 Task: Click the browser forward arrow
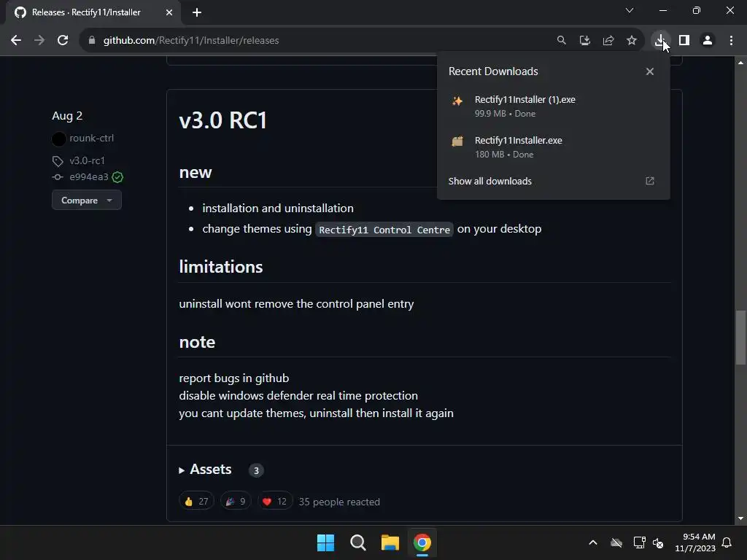click(x=39, y=41)
